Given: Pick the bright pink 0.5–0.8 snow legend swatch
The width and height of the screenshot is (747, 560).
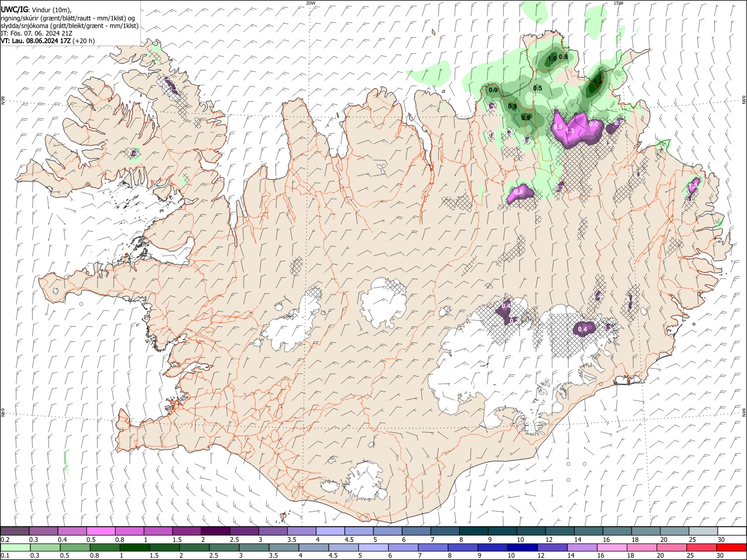Looking at the screenshot, I should [x=100, y=531].
